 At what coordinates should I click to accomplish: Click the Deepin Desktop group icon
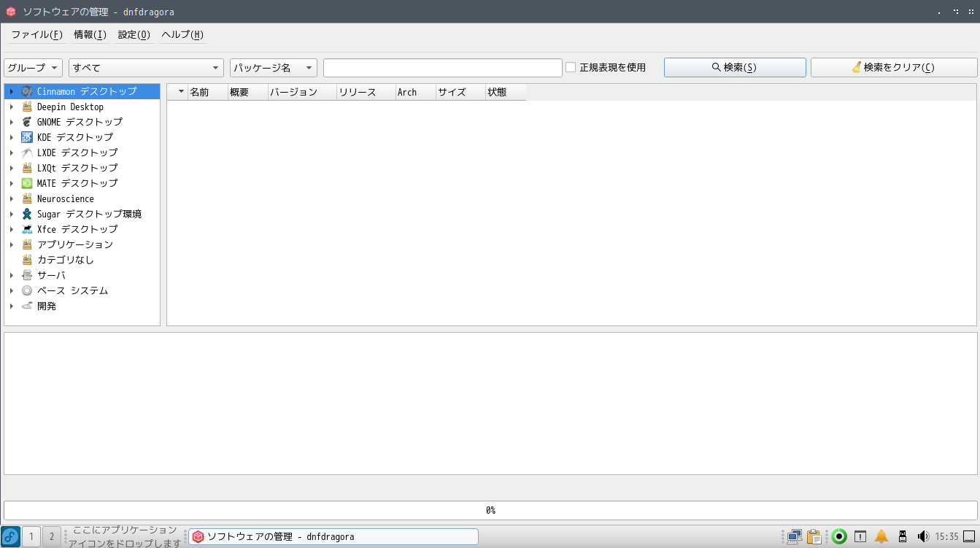[x=27, y=107]
